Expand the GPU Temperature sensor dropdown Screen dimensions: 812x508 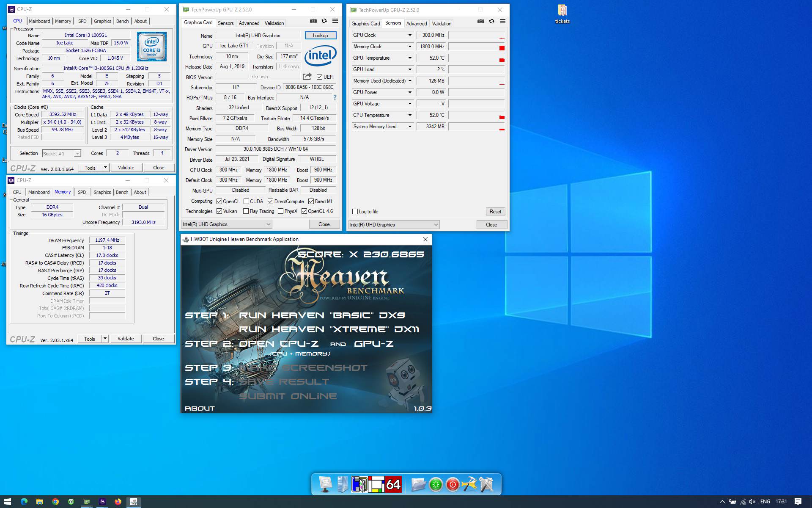click(x=409, y=58)
